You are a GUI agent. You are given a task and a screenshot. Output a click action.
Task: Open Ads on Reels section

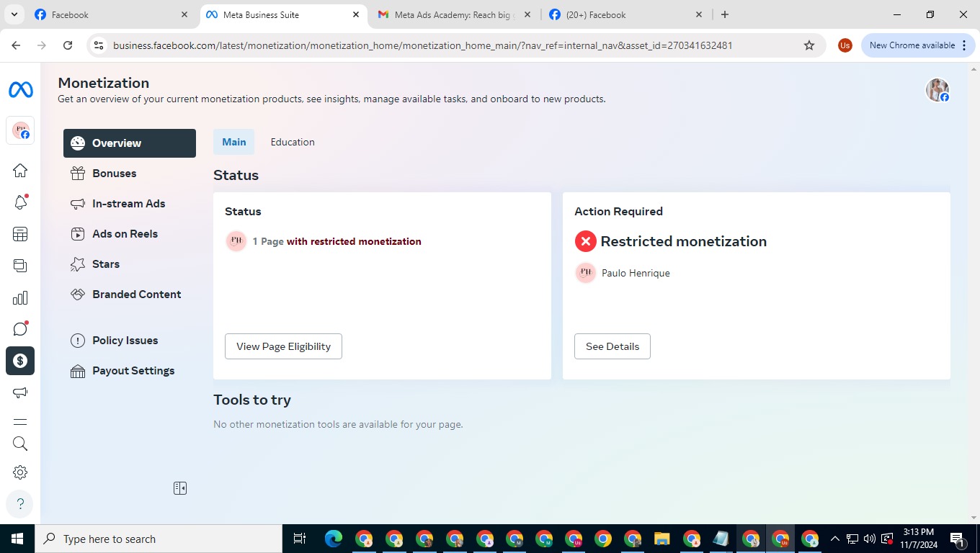point(130,233)
